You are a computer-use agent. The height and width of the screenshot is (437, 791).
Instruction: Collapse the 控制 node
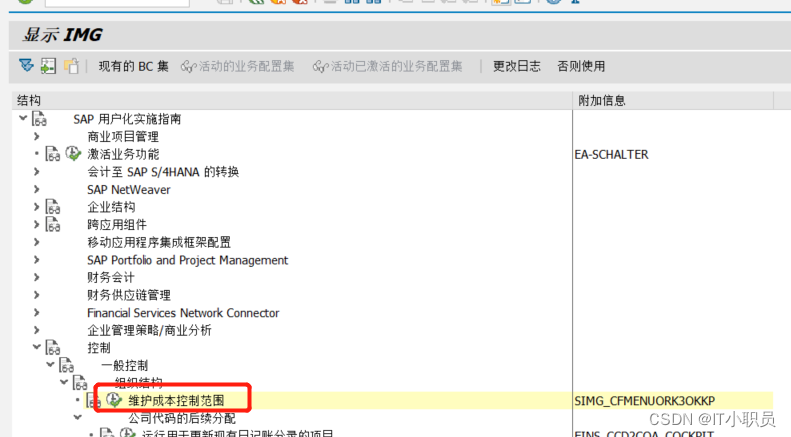click(x=36, y=347)
